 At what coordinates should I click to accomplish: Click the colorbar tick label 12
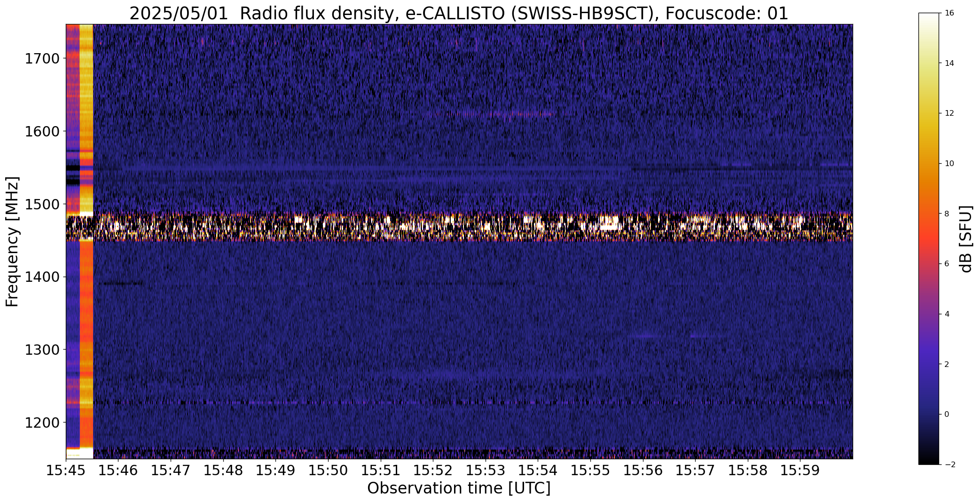(949, 113)
